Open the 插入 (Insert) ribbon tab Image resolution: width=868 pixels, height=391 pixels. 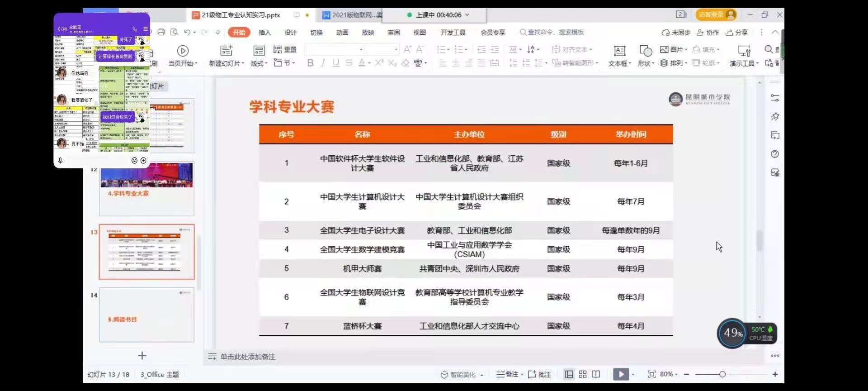point(264,32)
